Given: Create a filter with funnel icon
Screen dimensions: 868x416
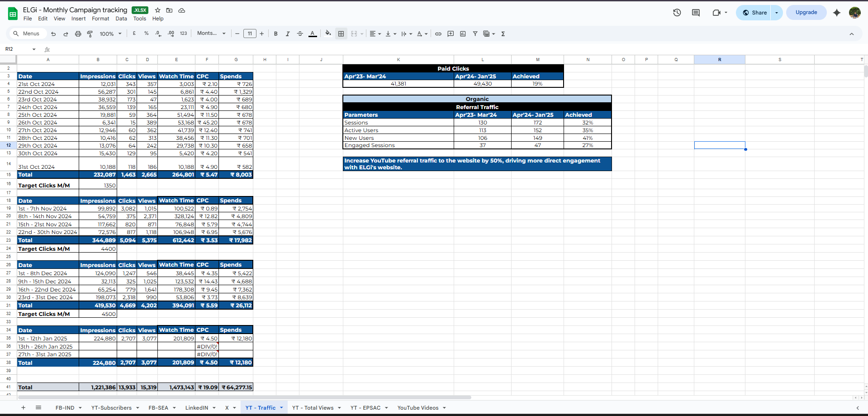Looking at the screenshot, I should pyautogui.click(x=475, y=33).
